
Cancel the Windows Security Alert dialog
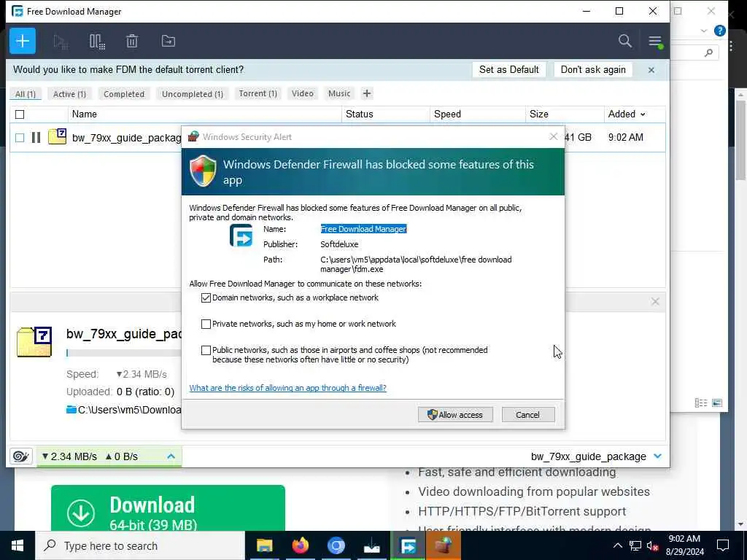tap(528, 415)
